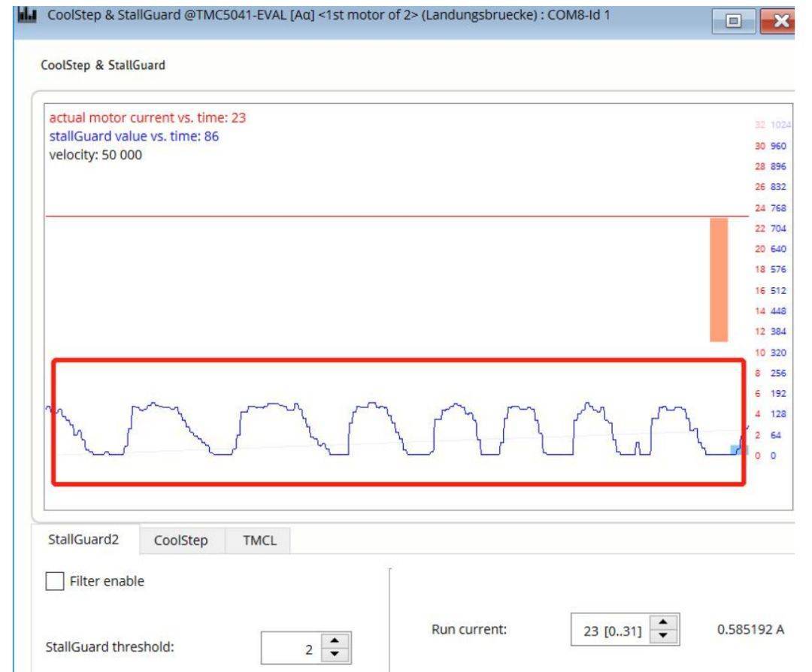
Task: Click the small blue stallGuard bar
Action: pyautogui.click(x=735, y=450)
